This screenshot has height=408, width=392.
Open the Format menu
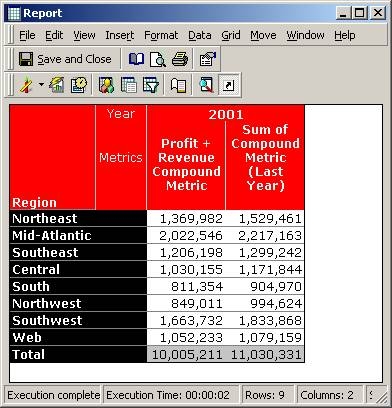tap(161, 35)
